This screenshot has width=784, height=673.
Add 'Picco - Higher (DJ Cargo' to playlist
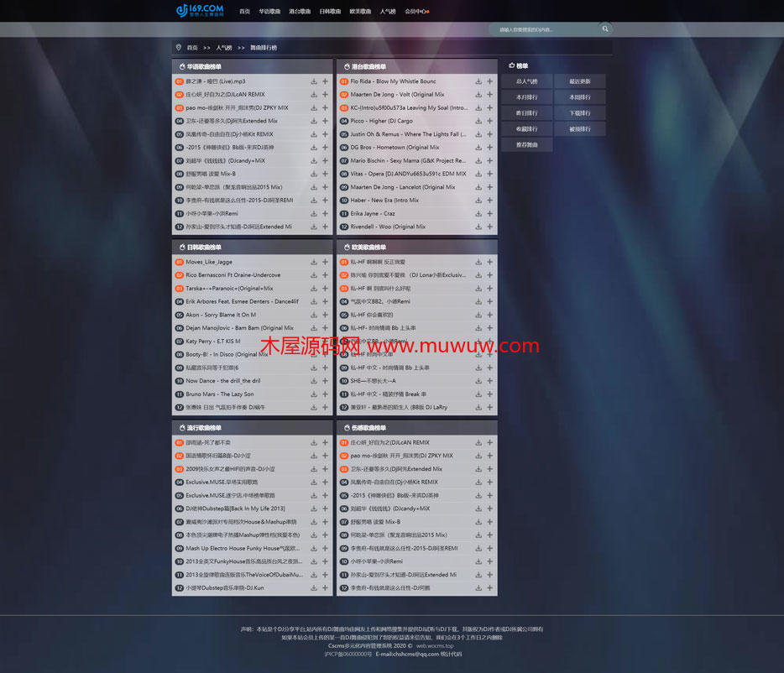click(490, 121)
